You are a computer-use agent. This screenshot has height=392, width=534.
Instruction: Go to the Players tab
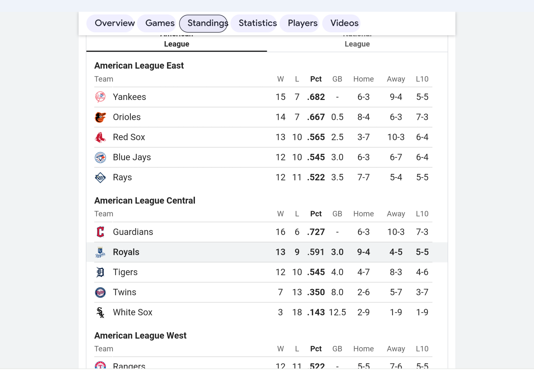(302, 23)
